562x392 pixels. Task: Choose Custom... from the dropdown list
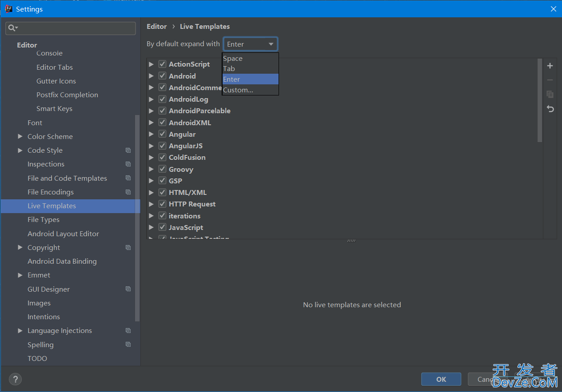click(250, 90)
